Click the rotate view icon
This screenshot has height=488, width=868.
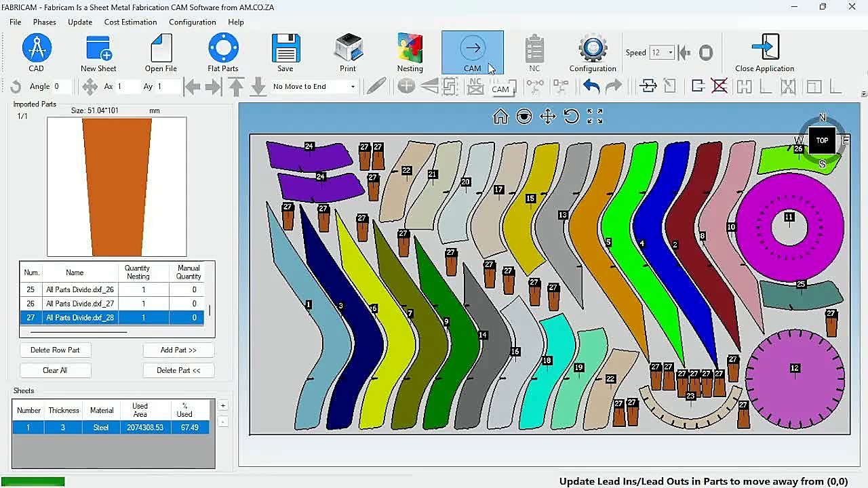tap(572, 117)
